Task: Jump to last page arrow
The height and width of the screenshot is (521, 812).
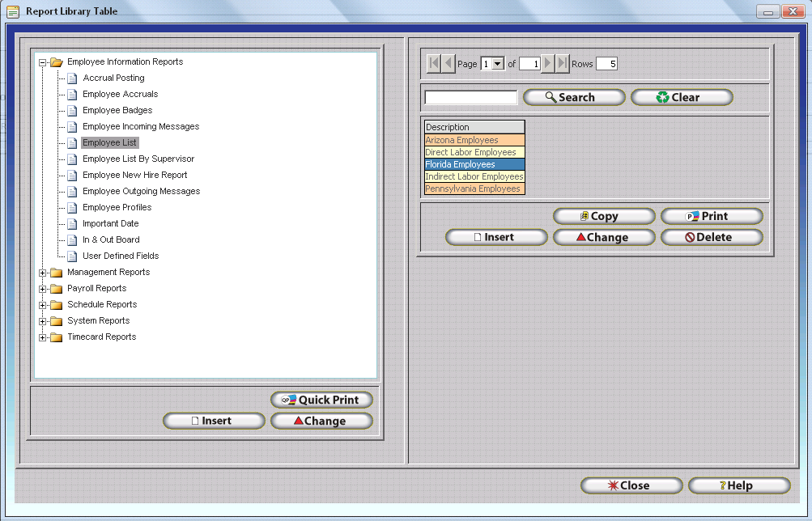Action: (x=563, y=63)
